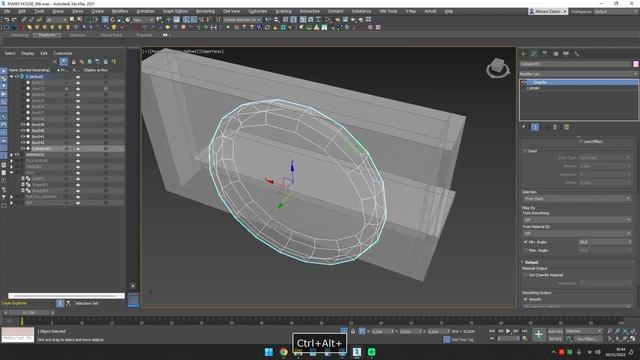Open the Scripting menu
This screenshot has height=360, width=640.
283,11
